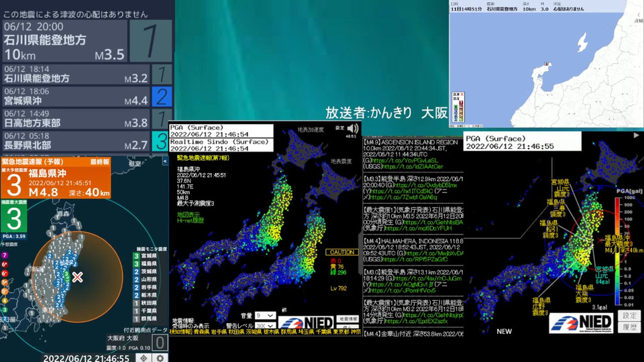Screen dimensions: 644x362
Task: Open the USGS ldZIAAtCer link
Action: point(413,166)
